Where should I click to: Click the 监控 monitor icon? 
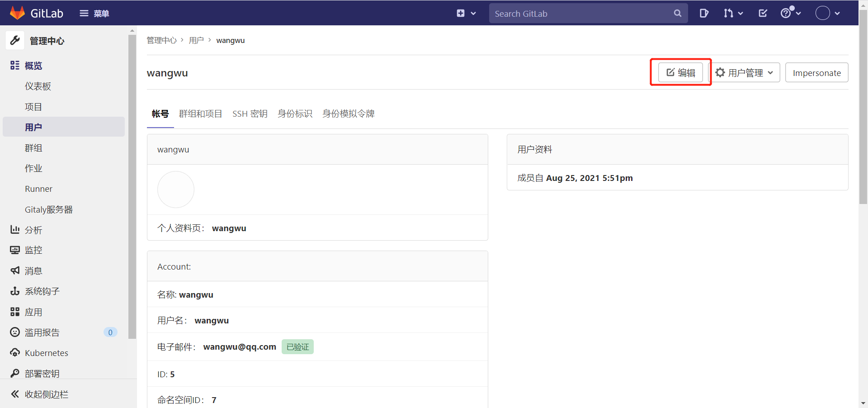(x=15, y=250)
